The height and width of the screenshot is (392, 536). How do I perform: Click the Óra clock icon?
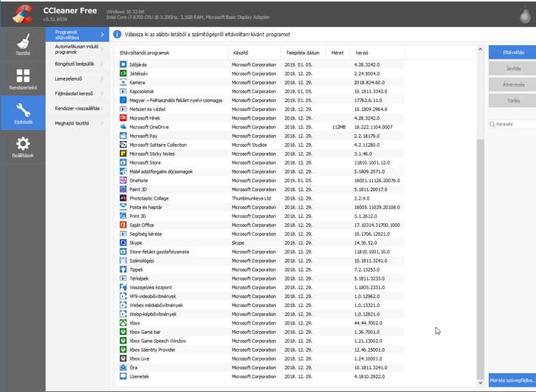coord(123,367)
